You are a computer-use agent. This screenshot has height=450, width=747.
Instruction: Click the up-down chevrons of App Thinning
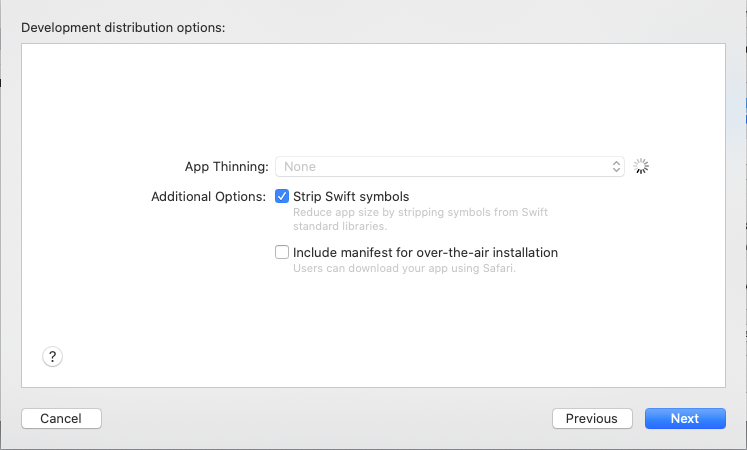point(617,167)
